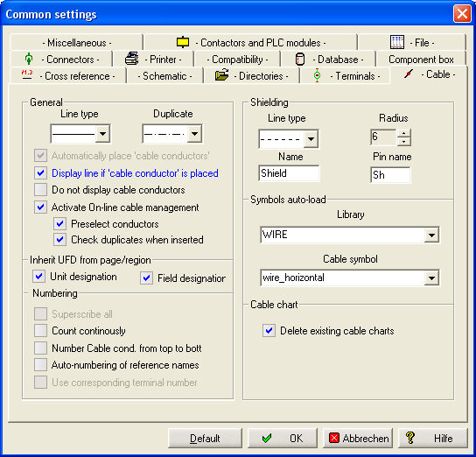476x457 pixels.
Task: Click the Cross reference tab icon
Action: pyautogui.click(x=27, y=74)
